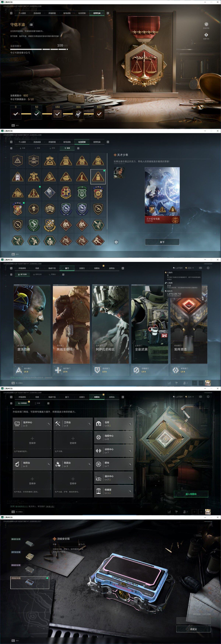
Task: Inspect 技术中心 with its magnifier icon
Action: point(49,424)
